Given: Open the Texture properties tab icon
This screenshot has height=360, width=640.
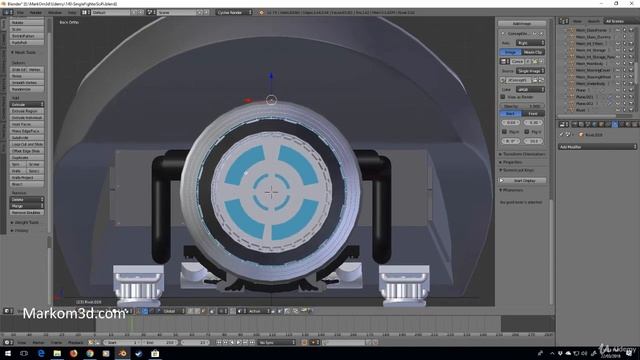Looking at the screenshot, I should pos(634,124).
